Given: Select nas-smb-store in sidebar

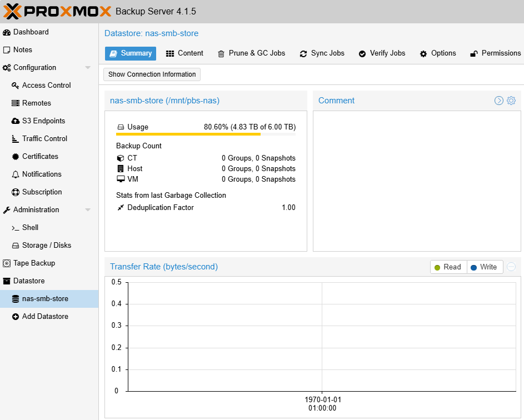Looking at the screenshot, I should pos(45,298).
